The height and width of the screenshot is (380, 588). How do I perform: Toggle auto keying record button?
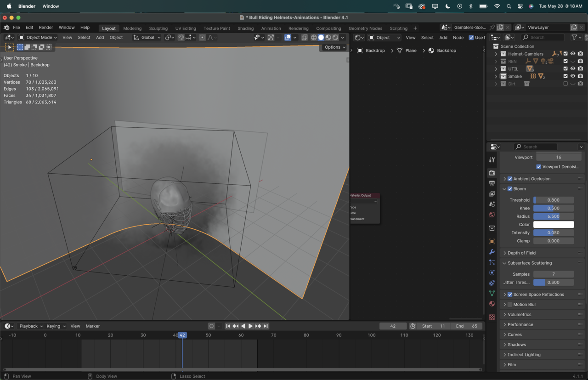coord(211,326)
